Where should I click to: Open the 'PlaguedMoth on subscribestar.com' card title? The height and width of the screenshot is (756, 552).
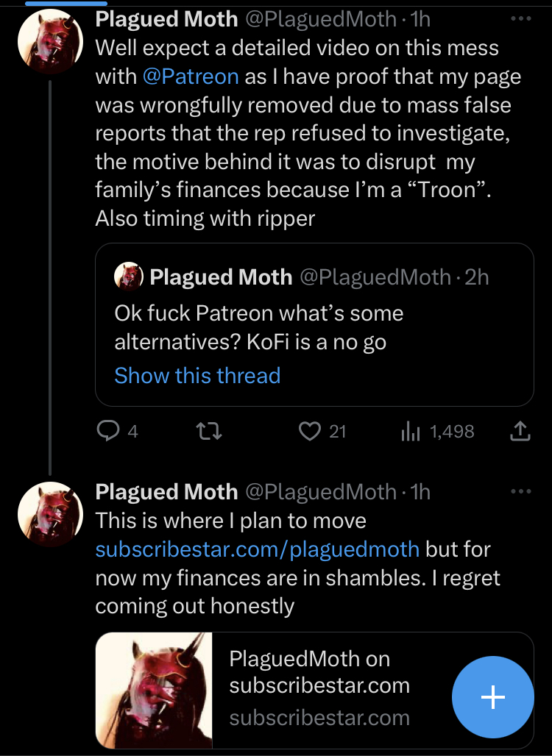[x=319, y=671]
